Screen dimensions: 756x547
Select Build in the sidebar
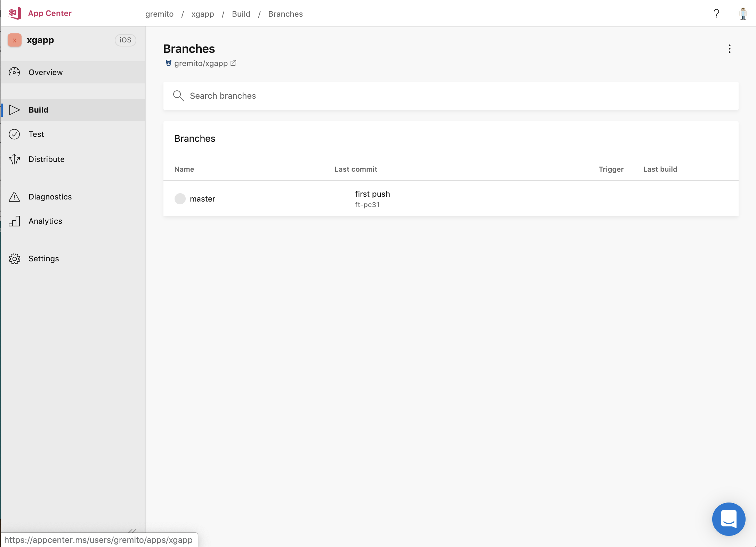pyautogui.click(x=38, y=110)
